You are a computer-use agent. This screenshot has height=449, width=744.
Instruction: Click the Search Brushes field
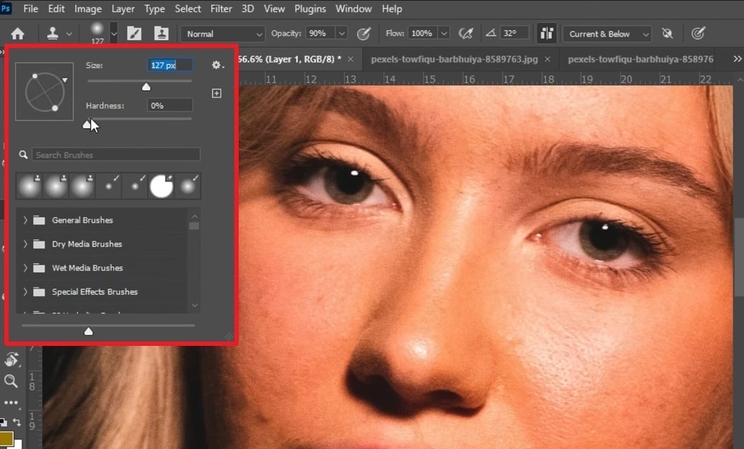pos(115,155)
